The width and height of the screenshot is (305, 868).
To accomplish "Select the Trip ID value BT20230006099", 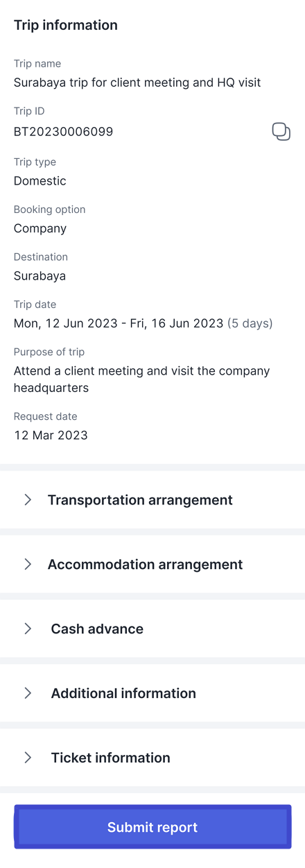I will coord(63,131).
